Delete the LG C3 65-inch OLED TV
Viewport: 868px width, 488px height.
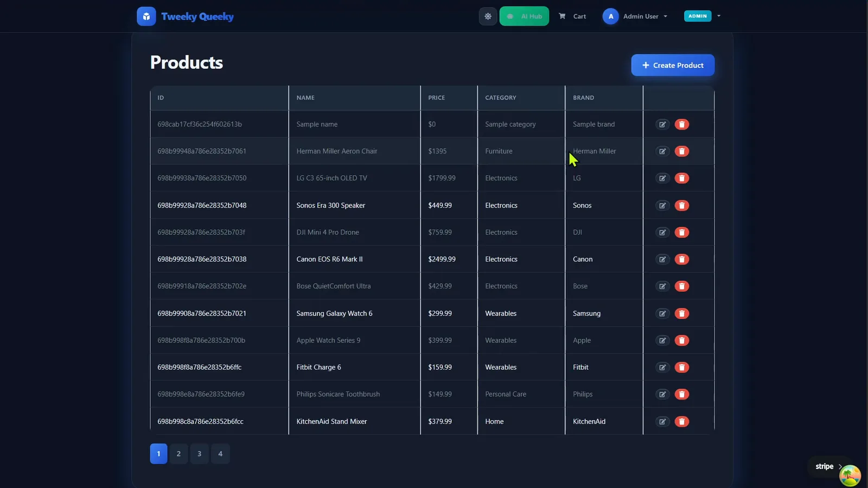click(x=682, y=178)
